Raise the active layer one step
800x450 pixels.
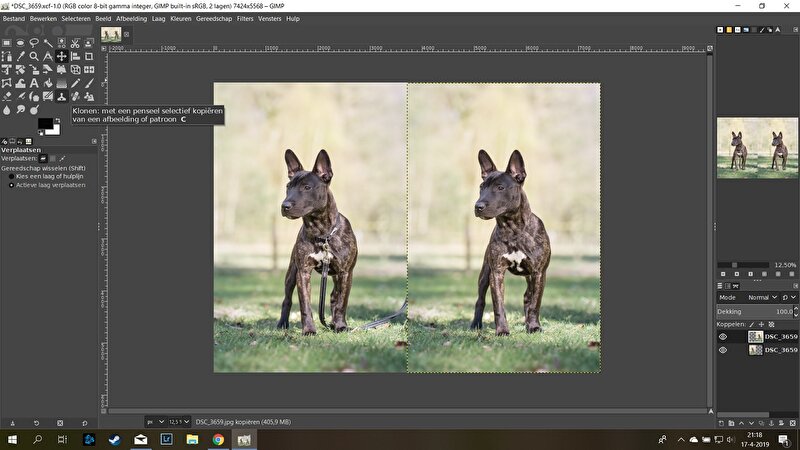pyautogui.click(x=741, y=423)
